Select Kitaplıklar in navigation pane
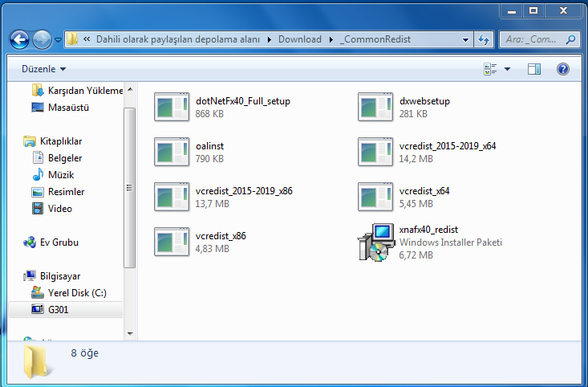The height and width of the screenshot is (387, 588). click(61, 141)
